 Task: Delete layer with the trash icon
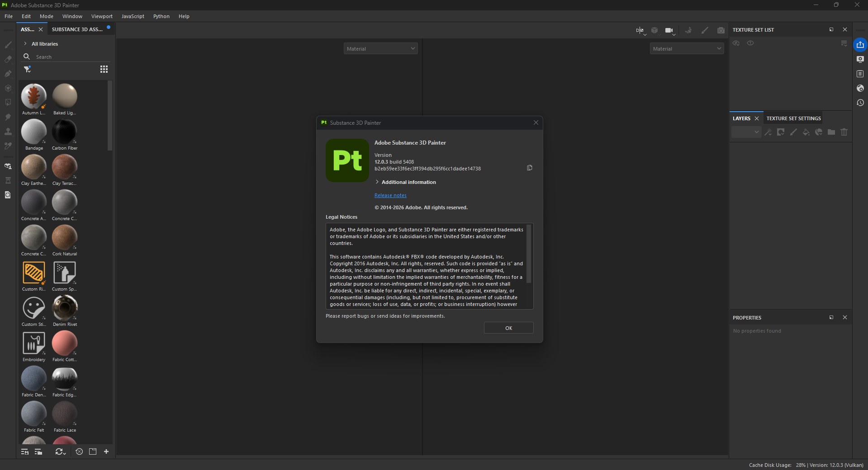click(x=844, y=132)
